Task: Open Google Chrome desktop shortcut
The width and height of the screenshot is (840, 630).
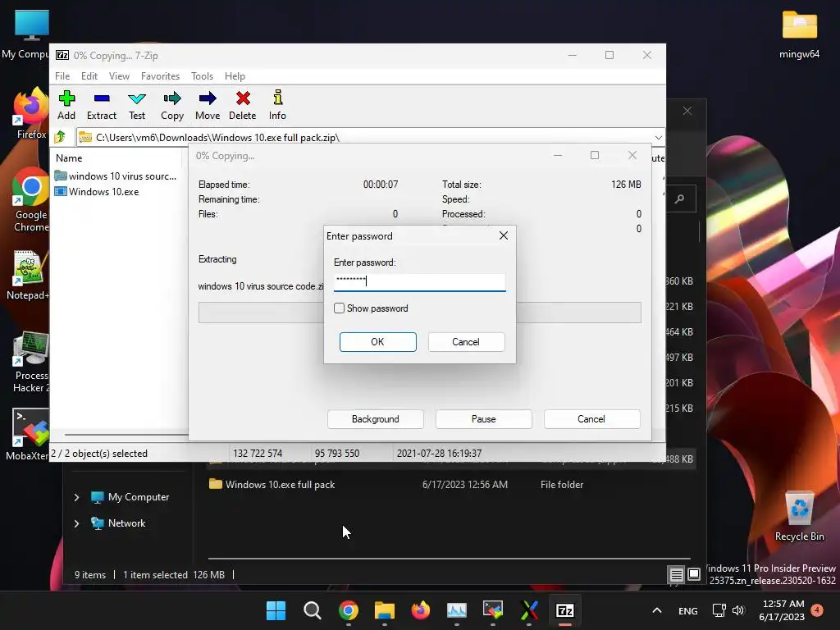Action: click(x=31, y=200)
